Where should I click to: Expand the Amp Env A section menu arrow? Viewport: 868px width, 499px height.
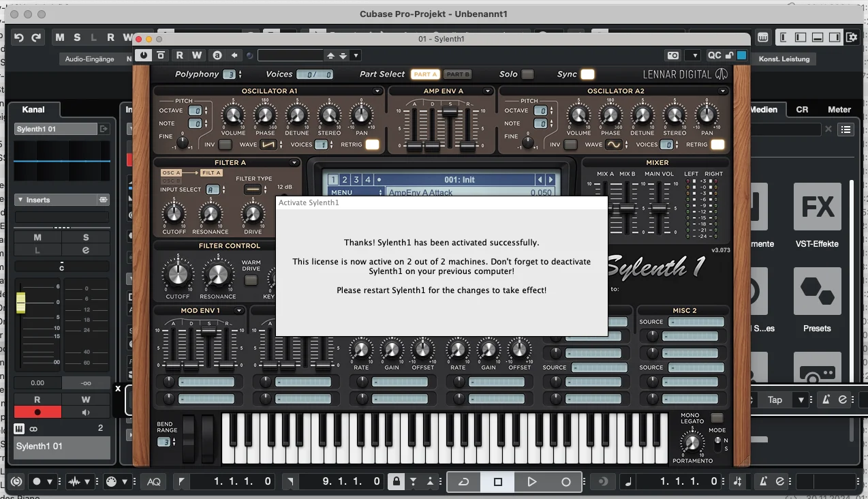[488, 91]
